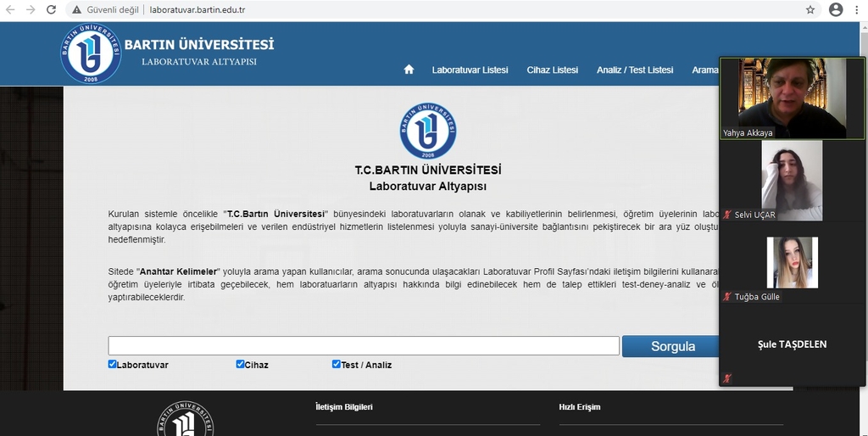Click Selvi UÇAR muted microphone icon
This screenshot has height=436, width=868.
click(x=727, y=215)
